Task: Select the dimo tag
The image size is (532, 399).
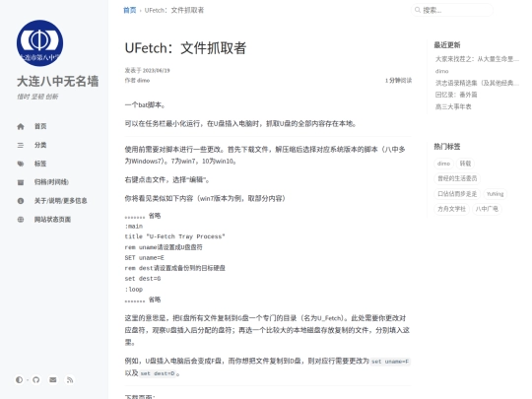Action: click(443, 164)
